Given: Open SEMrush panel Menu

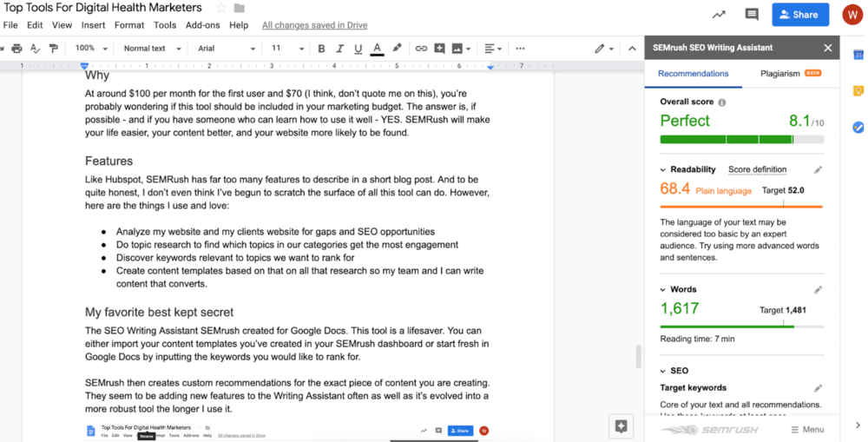Looking at the screenshot, I should tap(807, 429).
